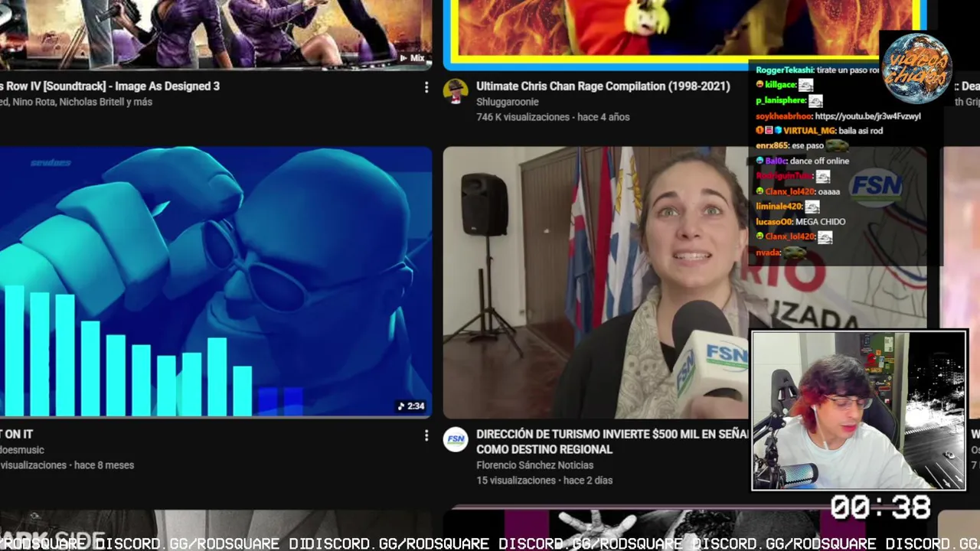Viewport: 980px width, 551px height.
Task: Click RoggerTekashi username in chat
Action: pyautogui.click(x=785, y=70)
